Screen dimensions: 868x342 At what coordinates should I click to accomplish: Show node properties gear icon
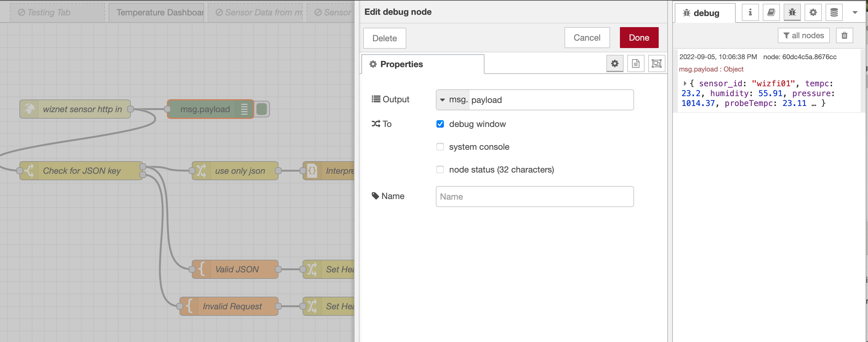[615, 63]
